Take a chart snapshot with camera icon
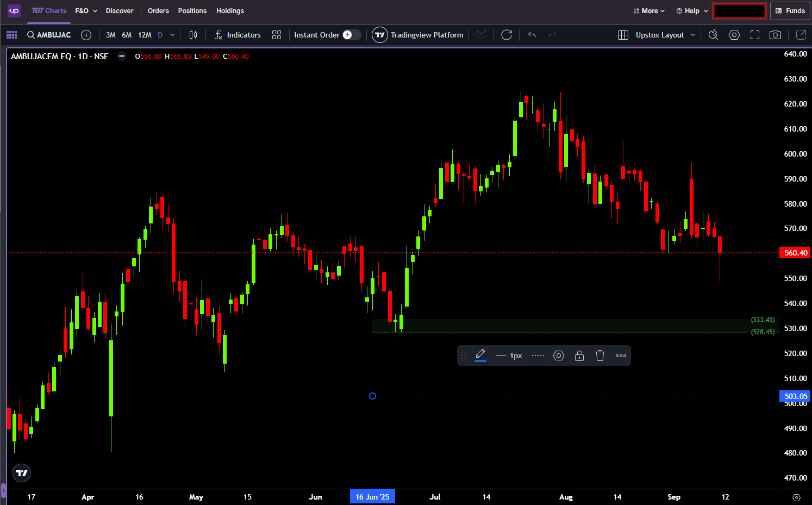Screen dimensions: 812x505 point(776,35)
